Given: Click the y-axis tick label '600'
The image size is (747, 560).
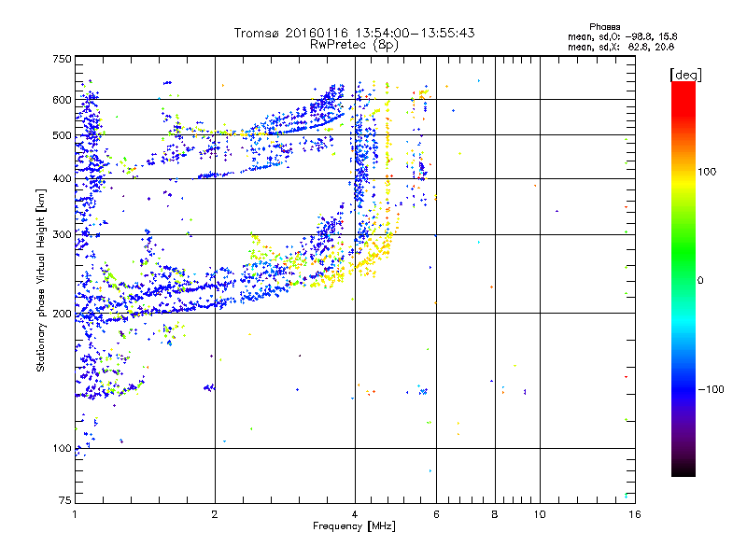Looking at the screenshot, I should 62,100.
